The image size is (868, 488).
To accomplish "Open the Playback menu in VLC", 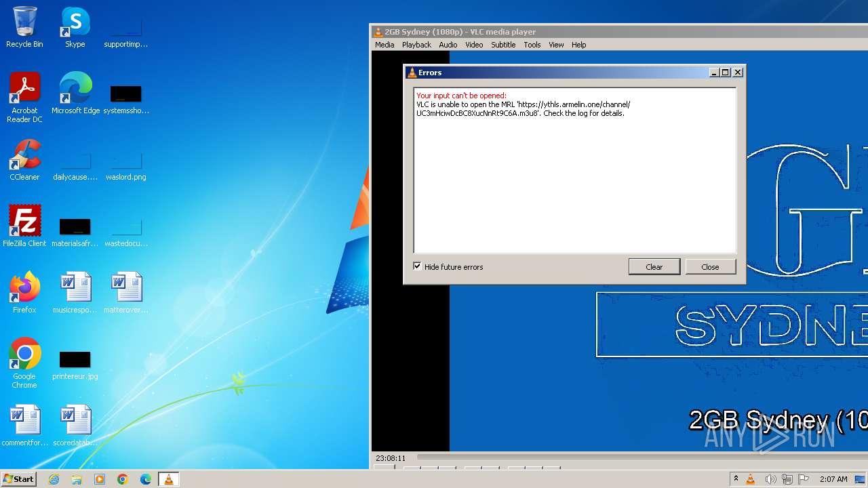I will pyautogui.click(x=416, y=45).
